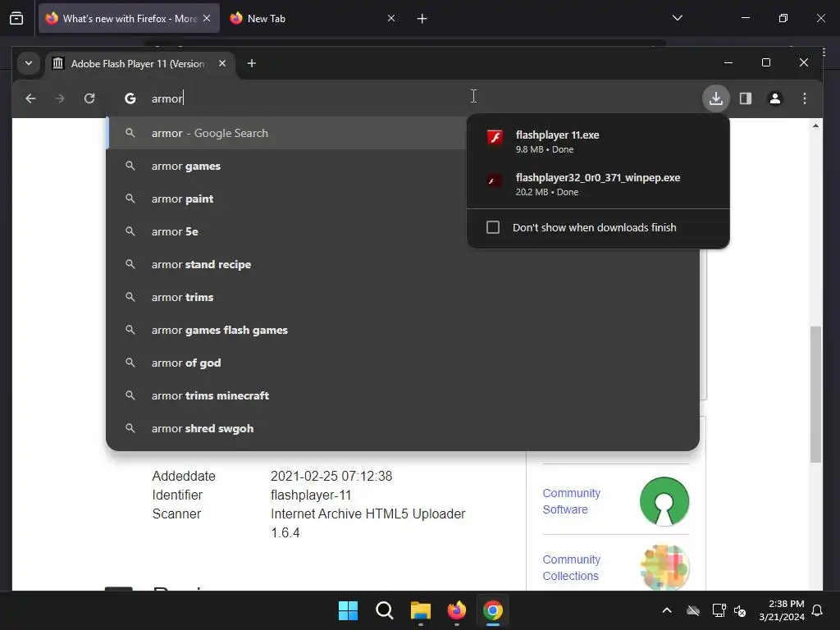Select the armor trims suggestion
Screen dimensions: 840x630
coord(403,297)
